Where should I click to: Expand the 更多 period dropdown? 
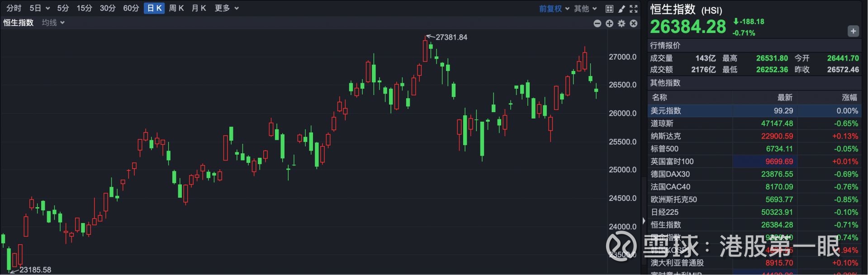pos(227,8)
